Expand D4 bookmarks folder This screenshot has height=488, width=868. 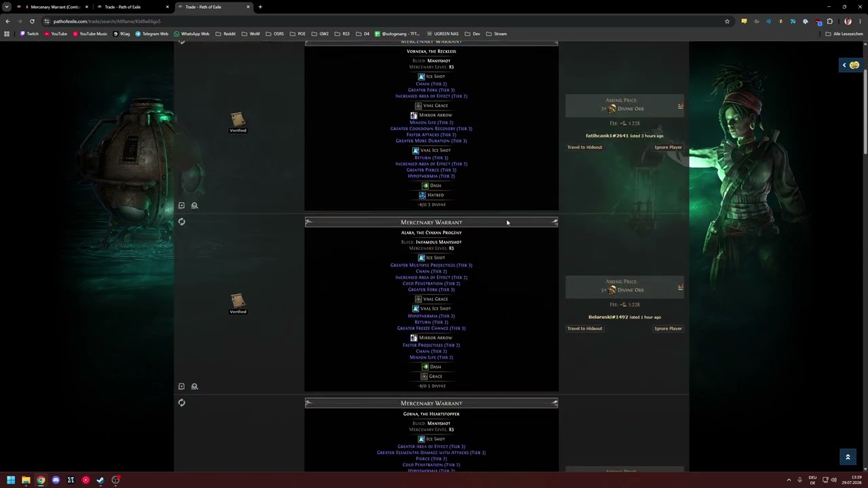(363, 33)
